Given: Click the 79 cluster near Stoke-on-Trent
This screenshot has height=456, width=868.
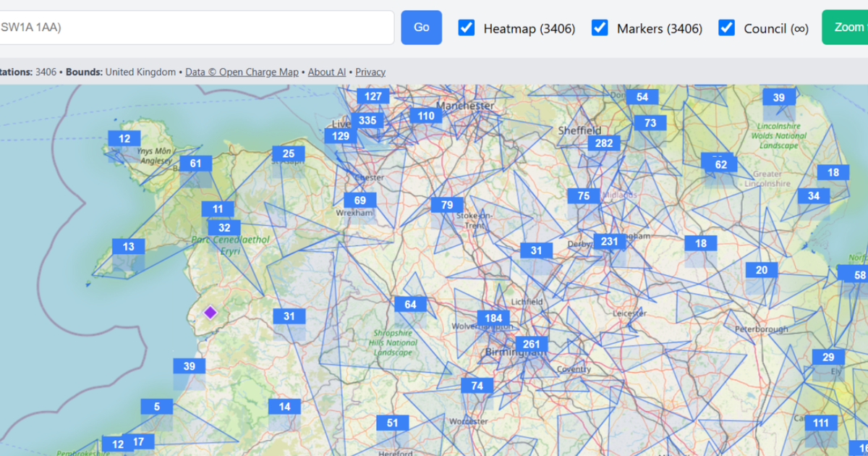Looking at the screenshot, I should click(x=447, y=205).
